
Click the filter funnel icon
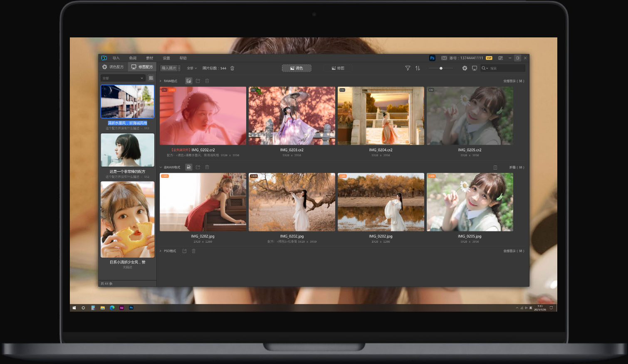(x=408, y=68)
